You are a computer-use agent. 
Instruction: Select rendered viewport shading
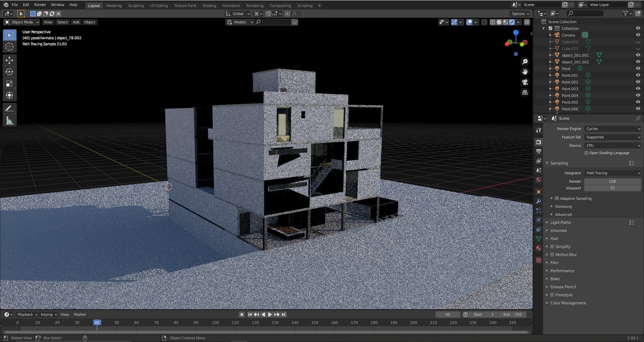click(512, 22)
